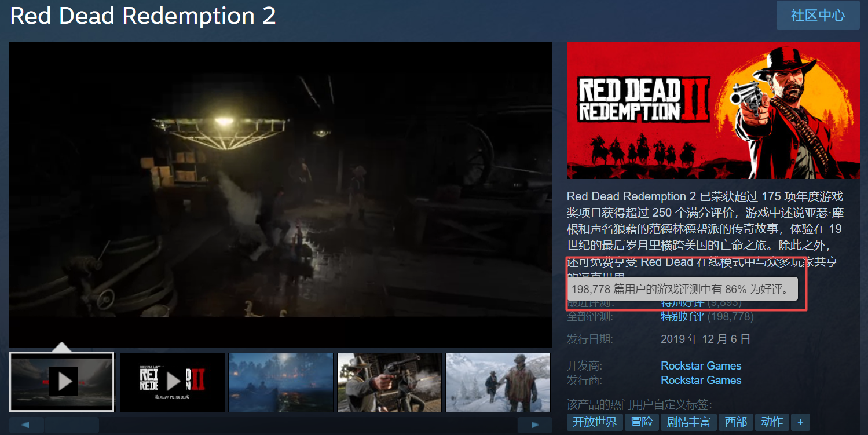Click the right arrow of thumbnail strip

pos(534,425)
